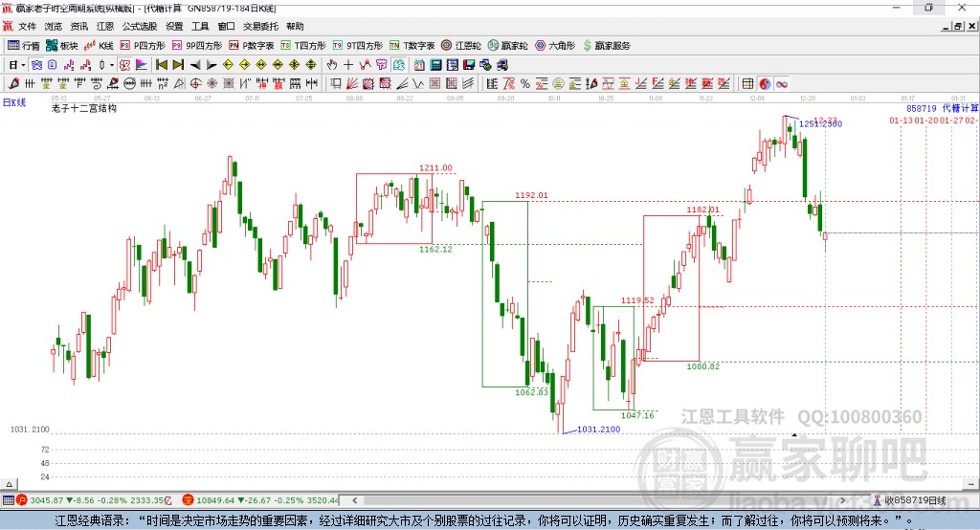Image resolution: width=980 pixels, height=530 pixels.
Task: Open the 设置 menu
Action: pos(174,26)
